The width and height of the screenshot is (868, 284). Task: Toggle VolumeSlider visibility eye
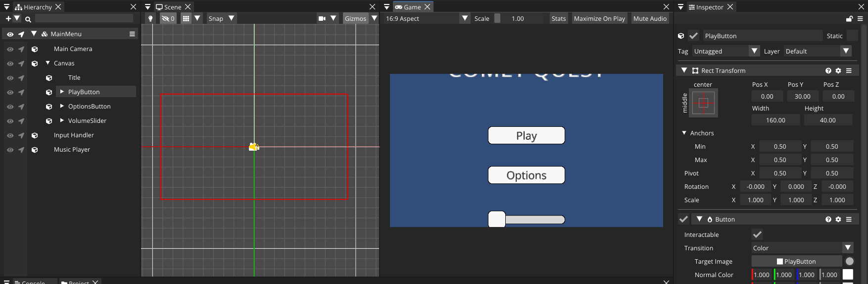coord(10,121)
